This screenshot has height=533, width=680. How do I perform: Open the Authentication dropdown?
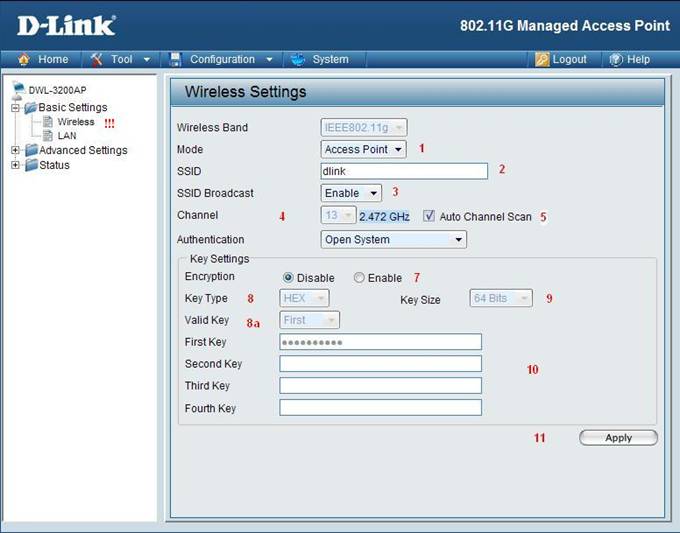393,240
